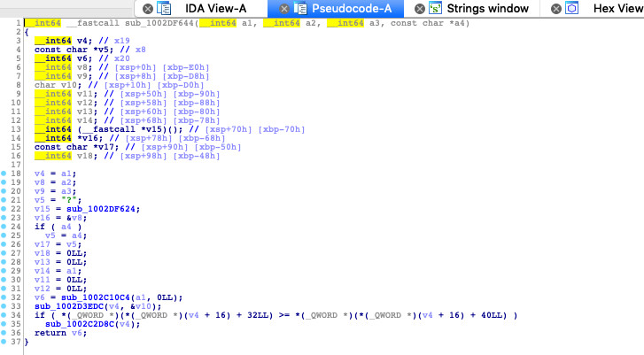Viewport: 644px width, 355px height.
Task: Click '40LL' offset on line 34
Action: pos(492,315)
